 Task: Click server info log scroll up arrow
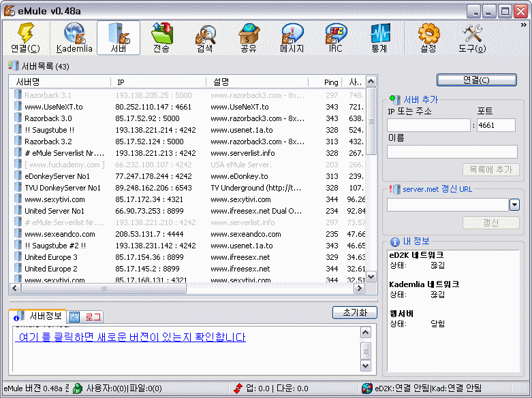pyautogui.click(x=365, y=333)
